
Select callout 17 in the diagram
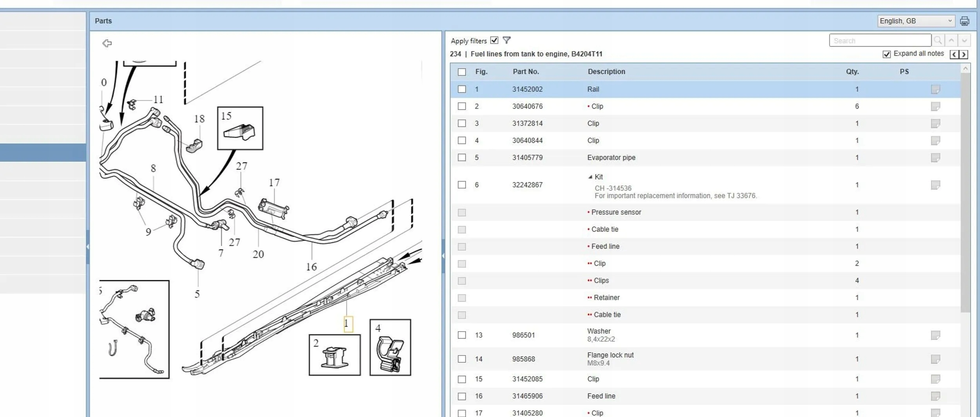(274, 183)
